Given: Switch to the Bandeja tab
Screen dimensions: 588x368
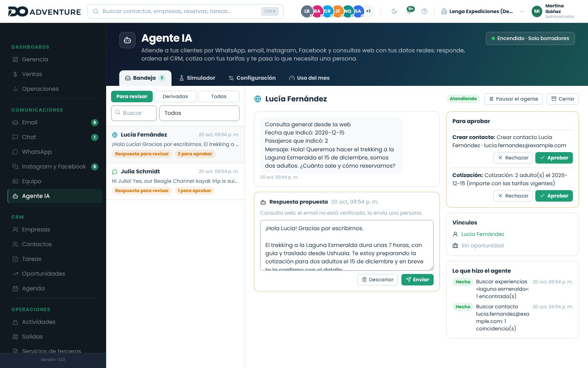Looking at the screenshot, I should tap(145, 78).
